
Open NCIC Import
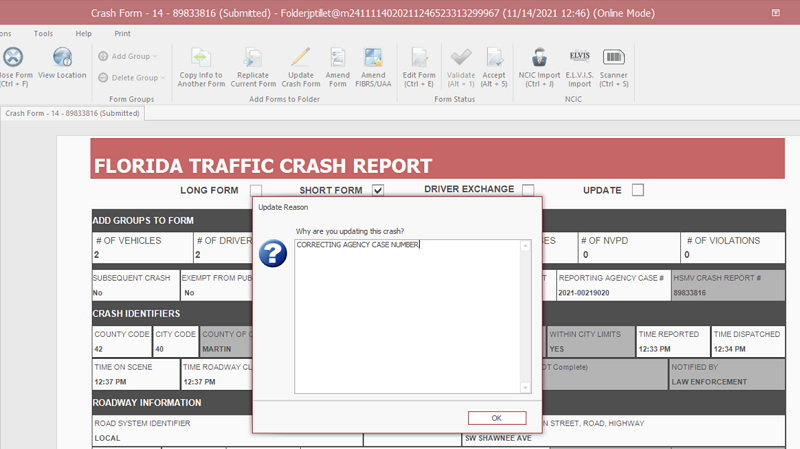[538, 58]
